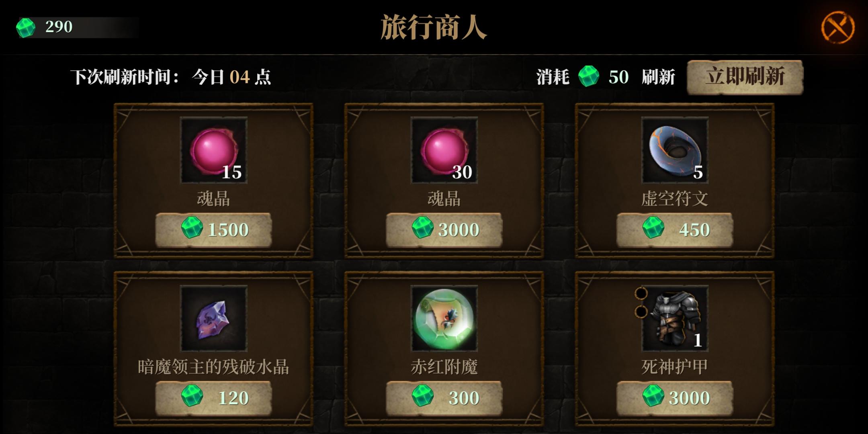
Task: Buy the broken crystal for 120 gems
Action: point(214,398)
